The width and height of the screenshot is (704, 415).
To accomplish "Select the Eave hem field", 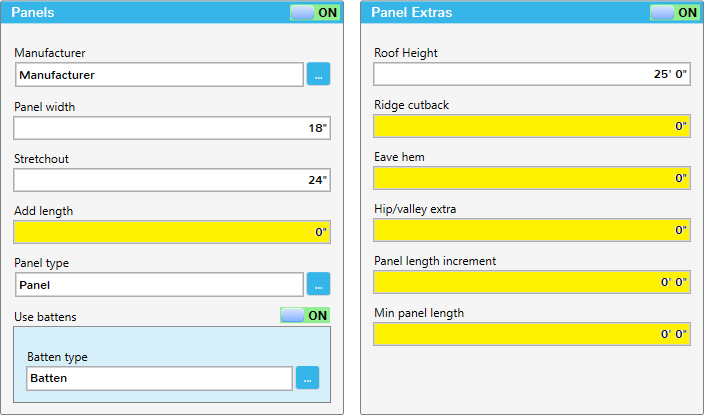I will coord(532,178).
